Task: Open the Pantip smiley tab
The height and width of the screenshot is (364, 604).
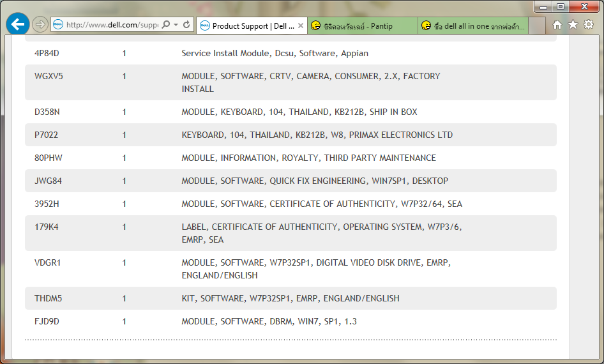Action: click(363, 26)
